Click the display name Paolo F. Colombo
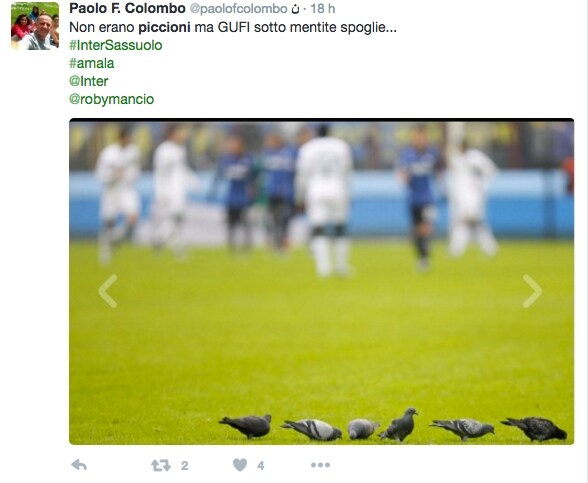Screen dimensions: 588x483 pos(127,9)
